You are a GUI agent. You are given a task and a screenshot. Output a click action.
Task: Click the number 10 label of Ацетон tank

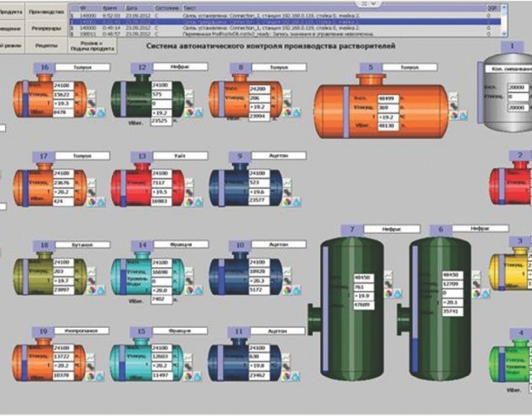(239, 245)
